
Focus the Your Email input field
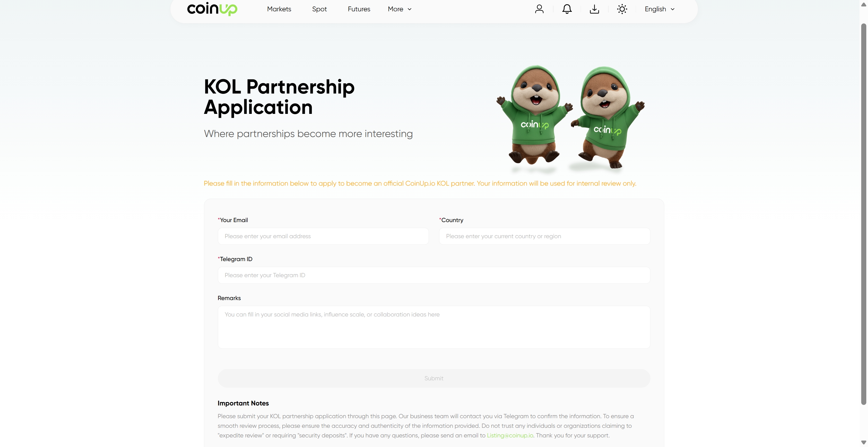click(323, 236)
